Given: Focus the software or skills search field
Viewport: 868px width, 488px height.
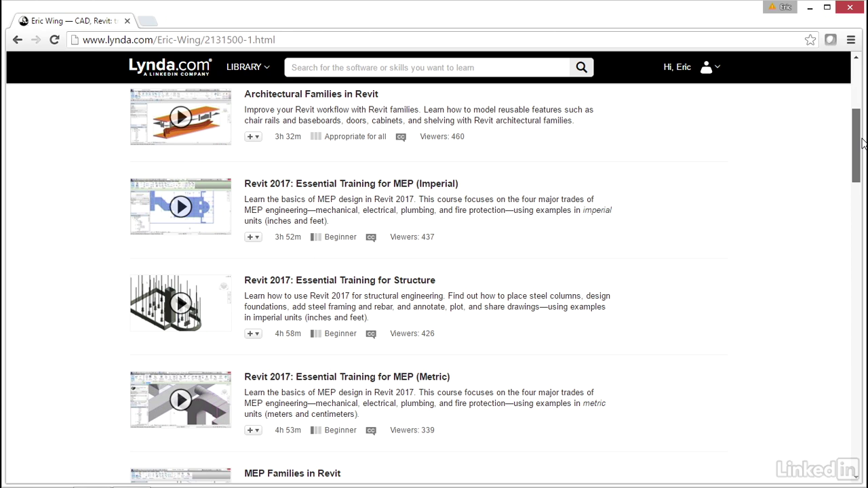Looking at the screenshot, I should pos(427,67).
